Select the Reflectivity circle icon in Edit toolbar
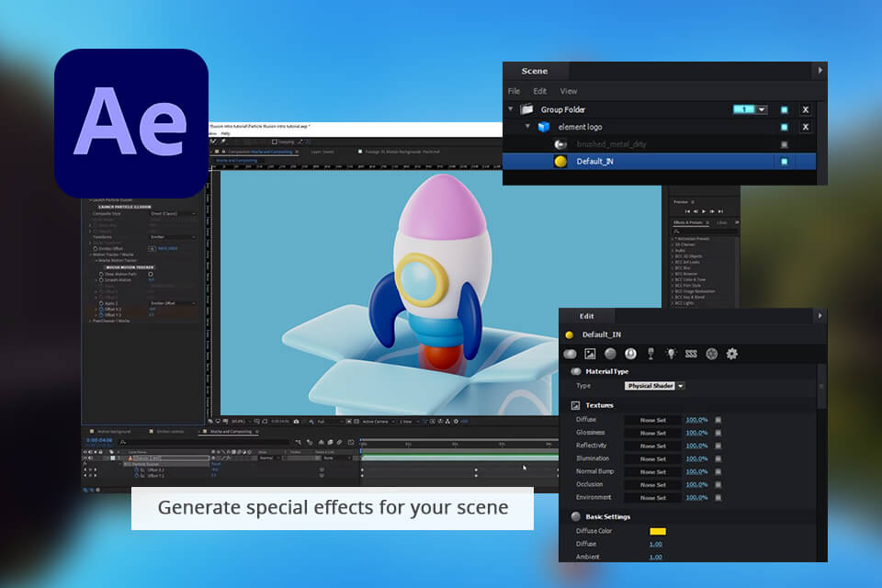 (x=630, y=354)
